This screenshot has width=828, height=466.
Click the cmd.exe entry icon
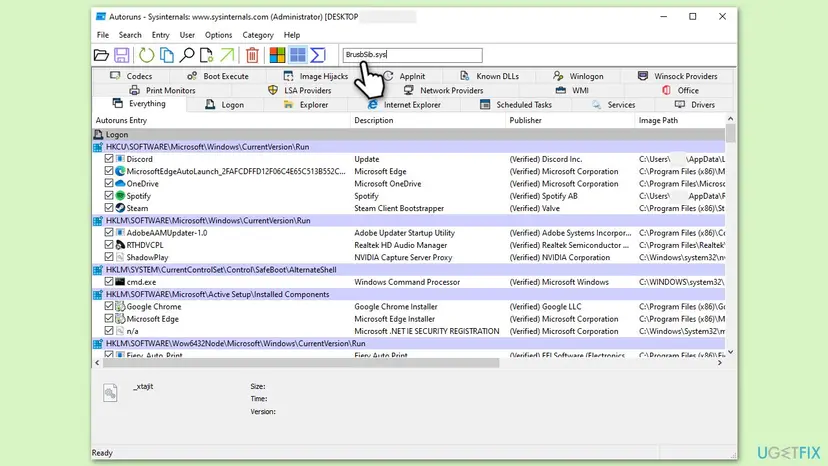(120, 282)
